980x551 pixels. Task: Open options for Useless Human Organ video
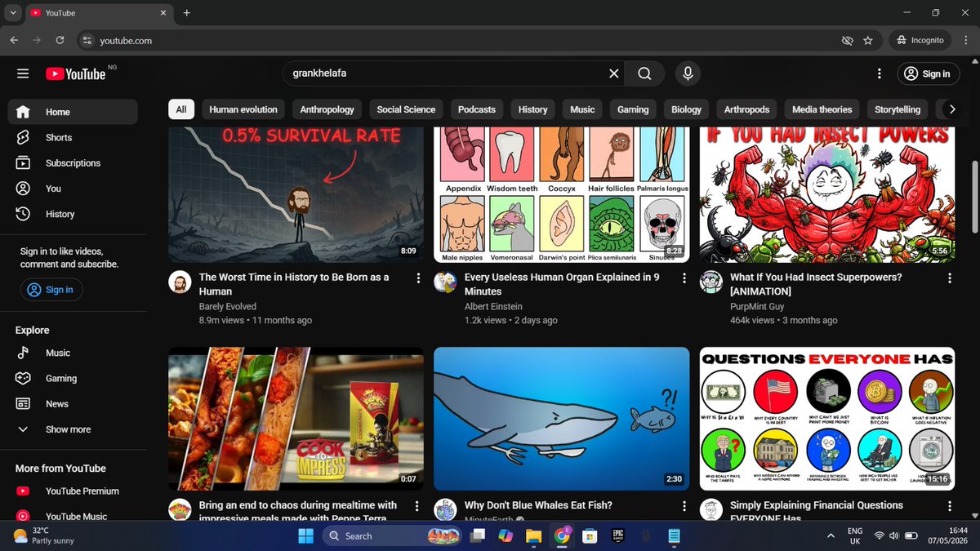(x=684, y=278)
